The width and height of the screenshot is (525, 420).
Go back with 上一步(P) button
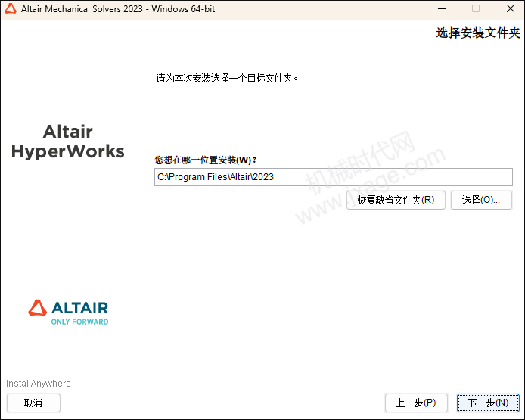[x=416, y=403]
